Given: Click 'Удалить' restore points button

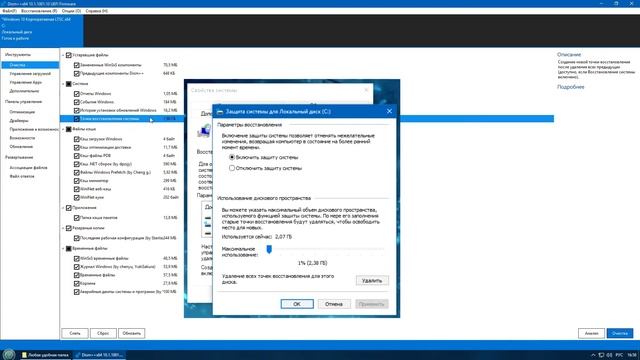Looking at the screenshot, I should [x=372, y=280].
